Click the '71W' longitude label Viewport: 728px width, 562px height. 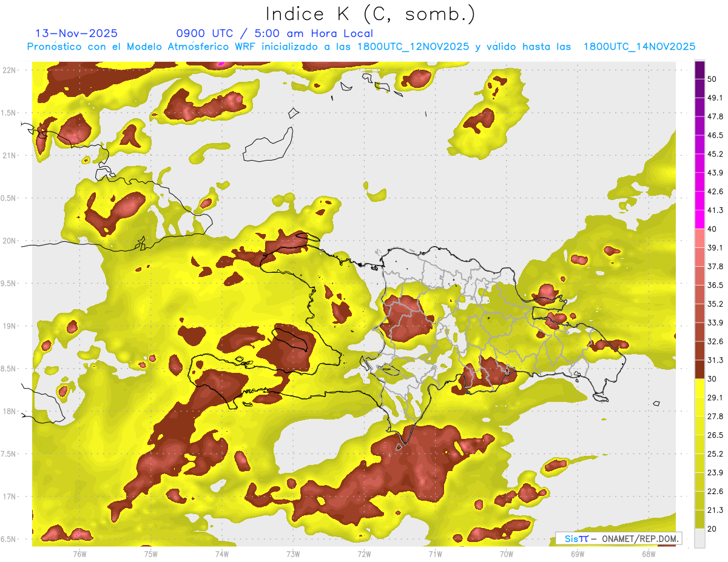tap(435, 554)
